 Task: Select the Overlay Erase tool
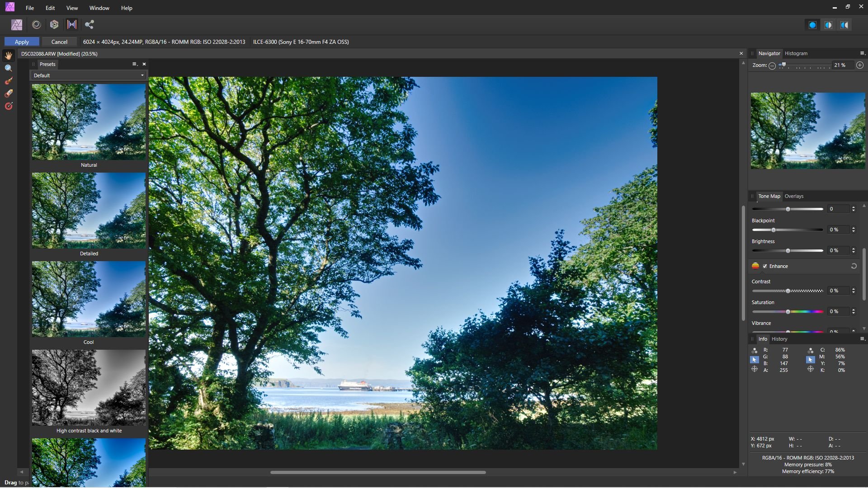(9, 94)
